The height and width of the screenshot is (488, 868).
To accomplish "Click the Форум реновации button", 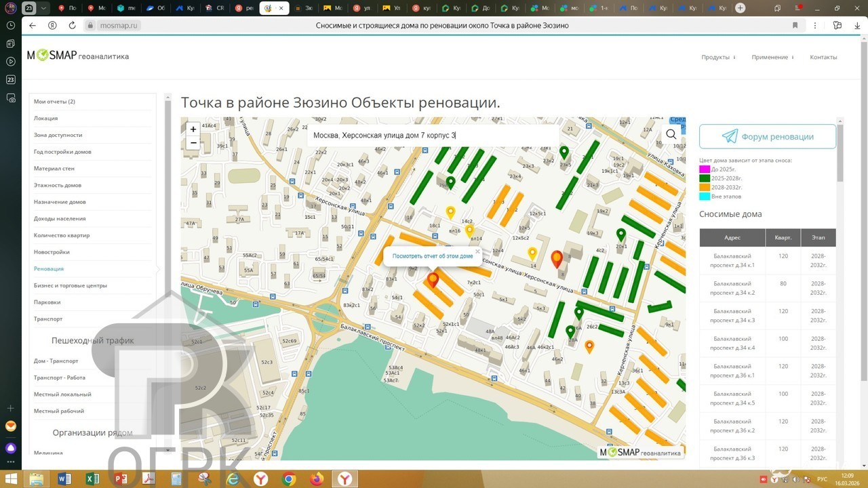I will click(x=768, y=137).
